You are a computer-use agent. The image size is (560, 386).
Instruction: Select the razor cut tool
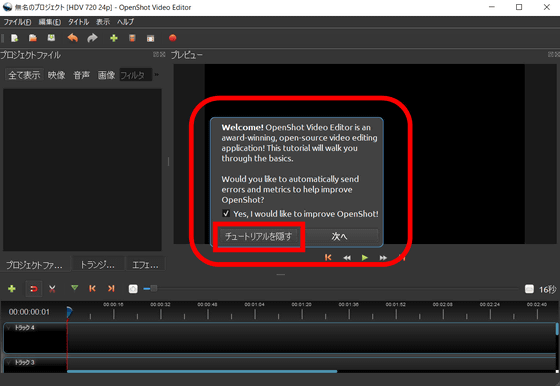click(52, 289)
